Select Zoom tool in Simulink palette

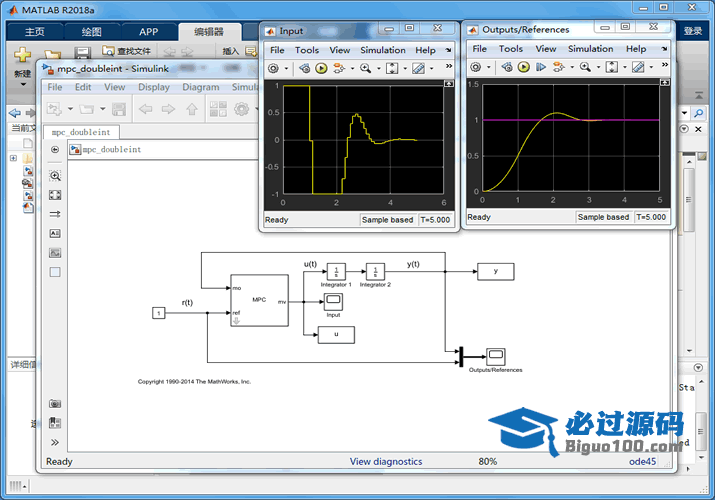(x=55, y=176)
